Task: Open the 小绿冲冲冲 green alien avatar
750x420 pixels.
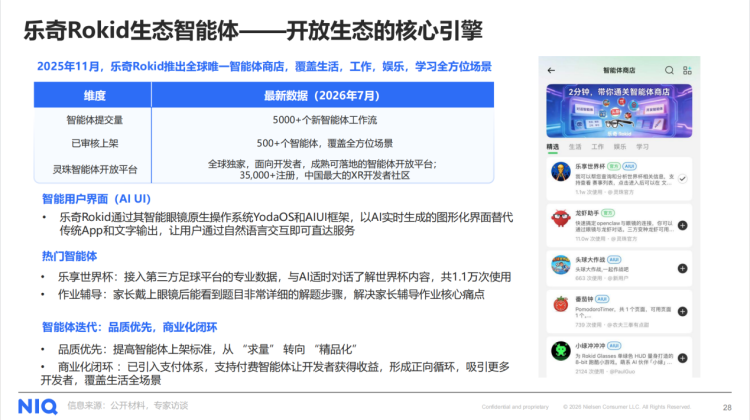Action: pos(561,351)
